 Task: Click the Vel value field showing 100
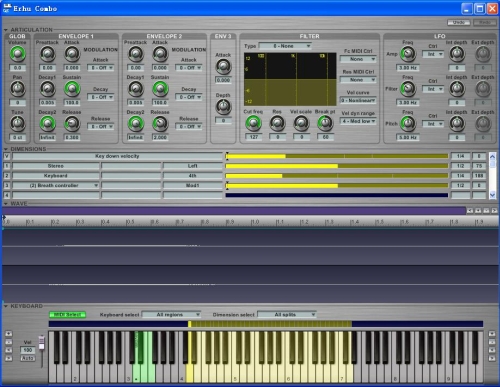coord(28,350)
